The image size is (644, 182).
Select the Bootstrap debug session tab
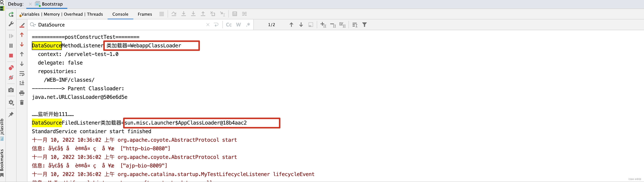49,4
